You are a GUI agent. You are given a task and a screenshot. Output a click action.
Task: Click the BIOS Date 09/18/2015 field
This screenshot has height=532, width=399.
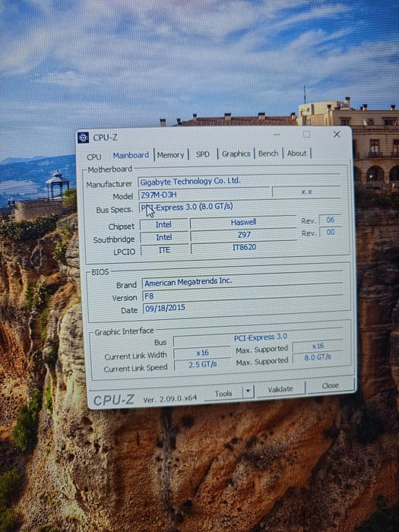pos(243,307)
